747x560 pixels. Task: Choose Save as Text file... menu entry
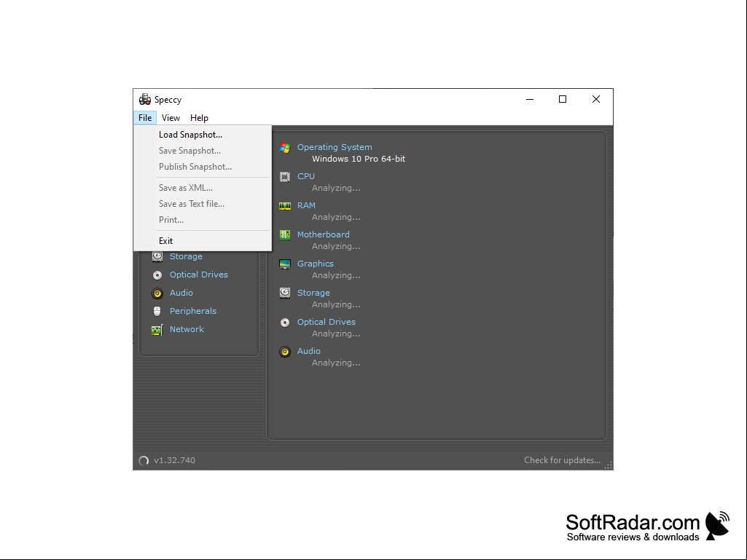203,204
